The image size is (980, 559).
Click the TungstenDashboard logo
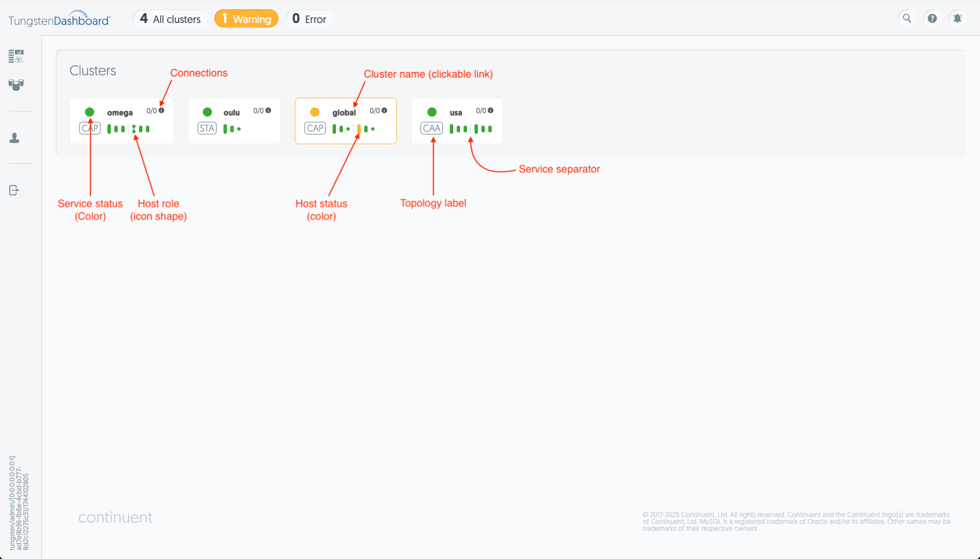pos(59,19)
